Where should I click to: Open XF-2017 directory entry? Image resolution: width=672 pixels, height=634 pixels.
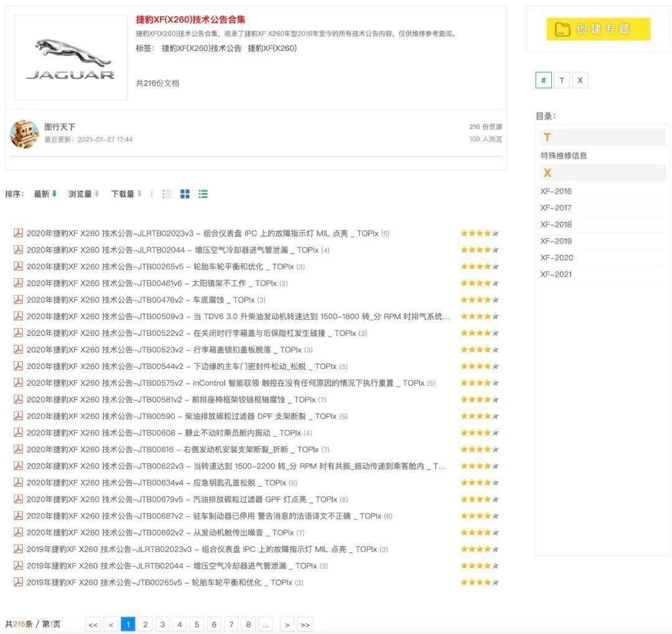coord(556,208)
